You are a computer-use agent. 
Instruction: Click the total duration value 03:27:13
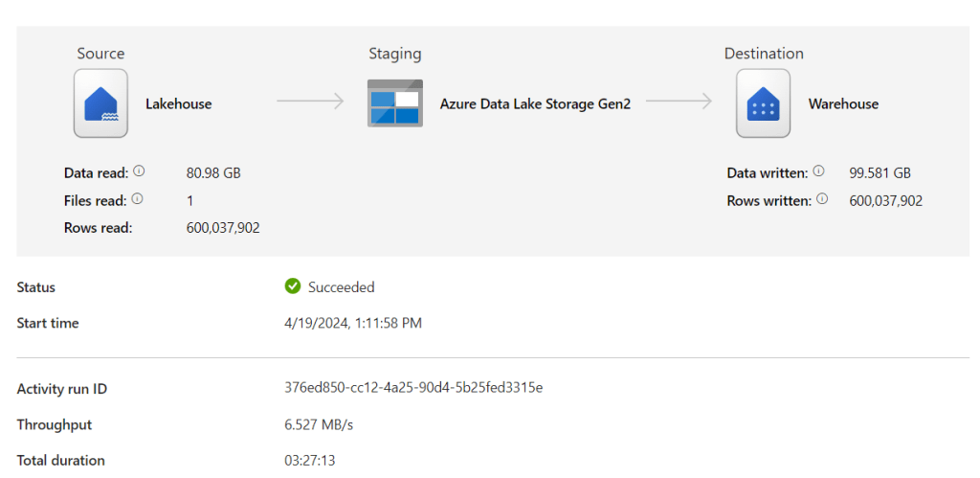(309, 461)
